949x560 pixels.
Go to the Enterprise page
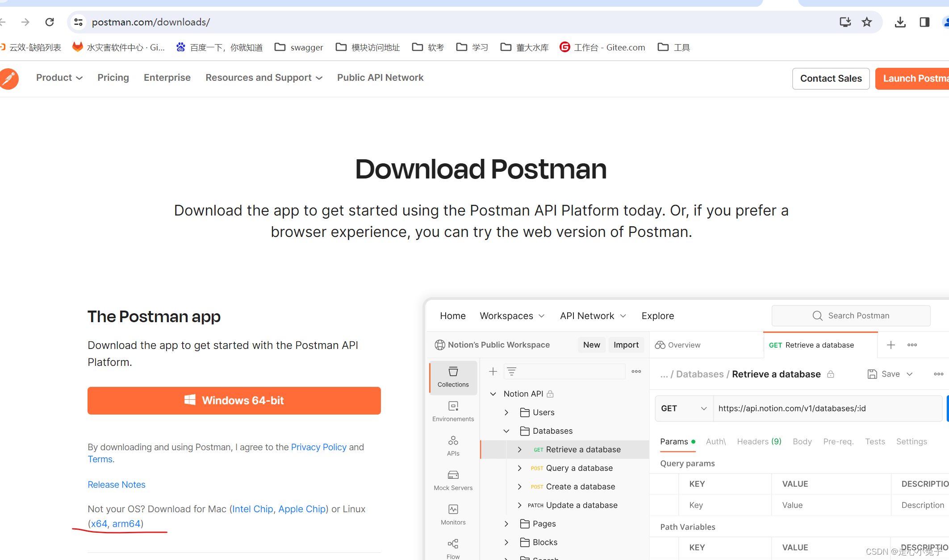(167, 78)
